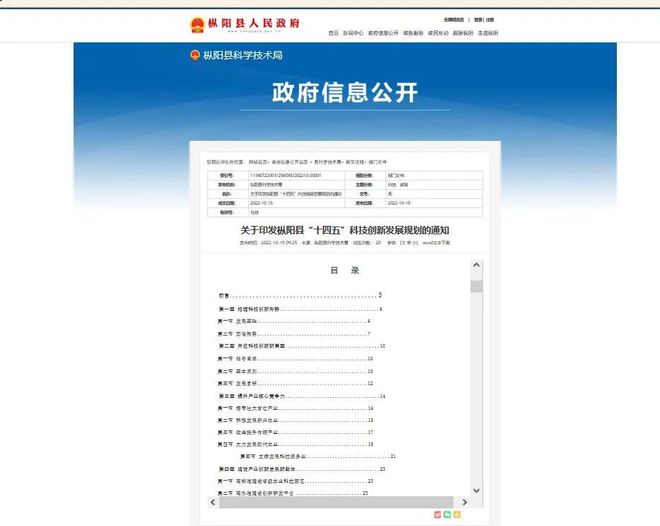The height and width of the screenshot is (526, 660).
Task: Click the 第四节 contents entry, page 19
Action: pyautogui.click(x=295, y=444)
